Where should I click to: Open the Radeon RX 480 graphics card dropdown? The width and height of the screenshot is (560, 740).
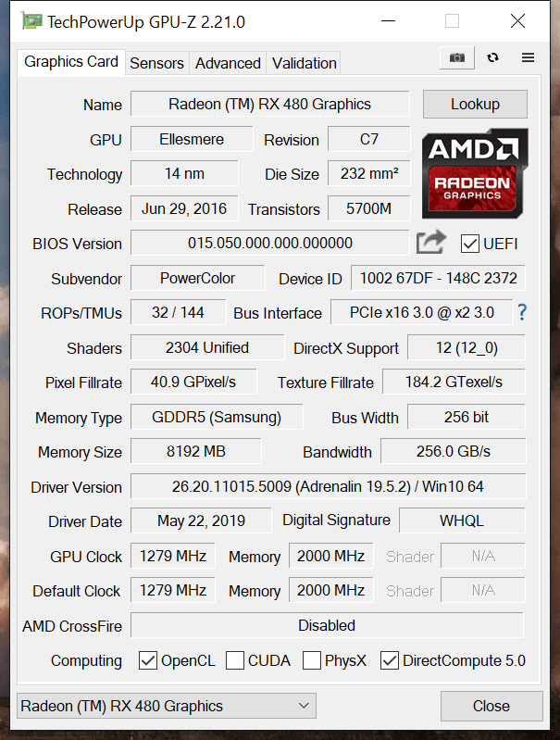pos(167,706)
